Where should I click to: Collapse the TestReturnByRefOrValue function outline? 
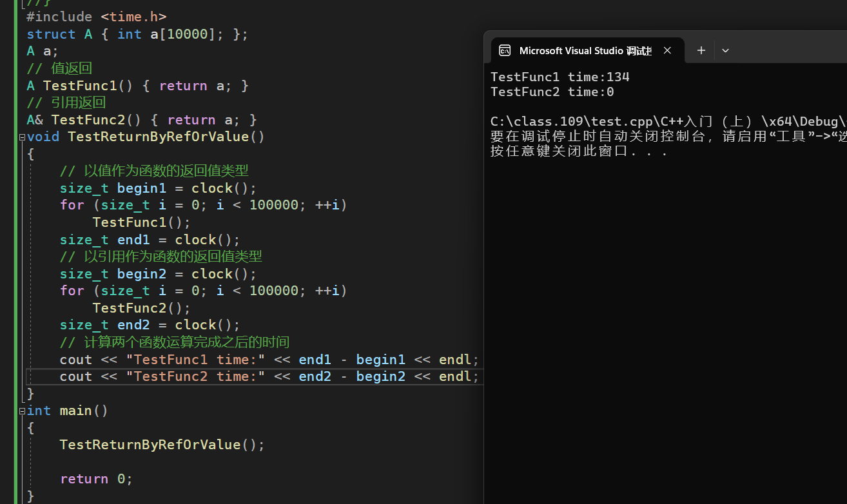coord(23,137)
